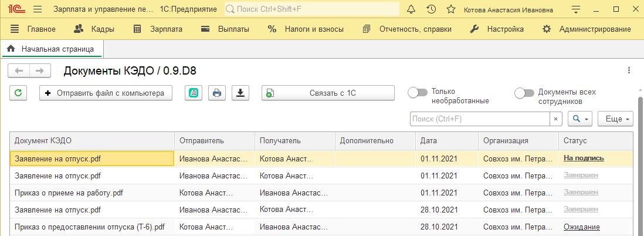Click the teal document signature icon
The image size is (644, 236).
[194, 93]
